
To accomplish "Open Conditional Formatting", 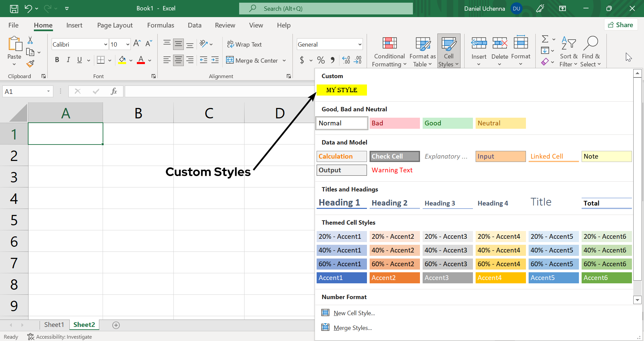I will (389, 50).
